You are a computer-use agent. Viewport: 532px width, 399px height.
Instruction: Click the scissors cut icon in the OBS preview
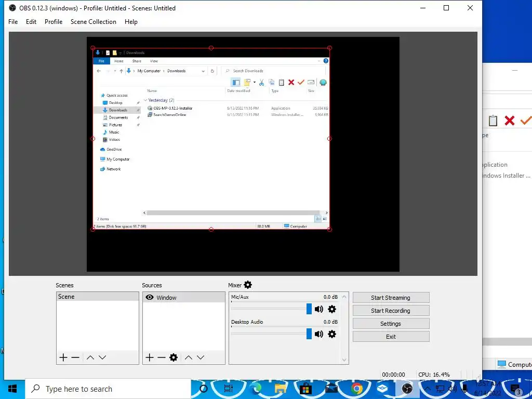[262, 82]
